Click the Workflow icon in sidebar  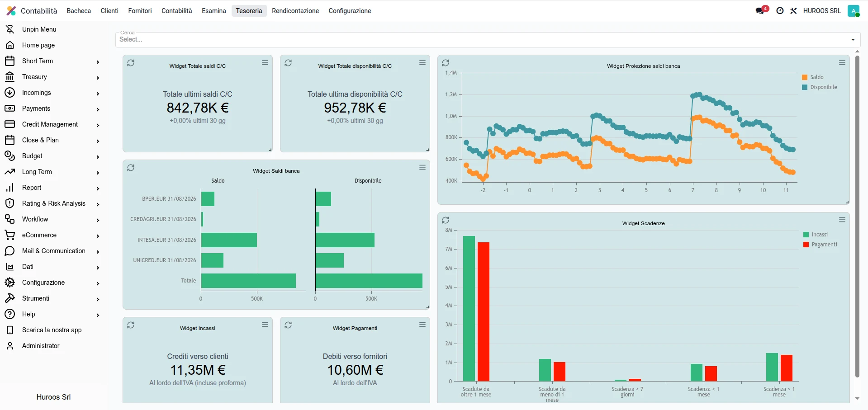click(9, 219)
